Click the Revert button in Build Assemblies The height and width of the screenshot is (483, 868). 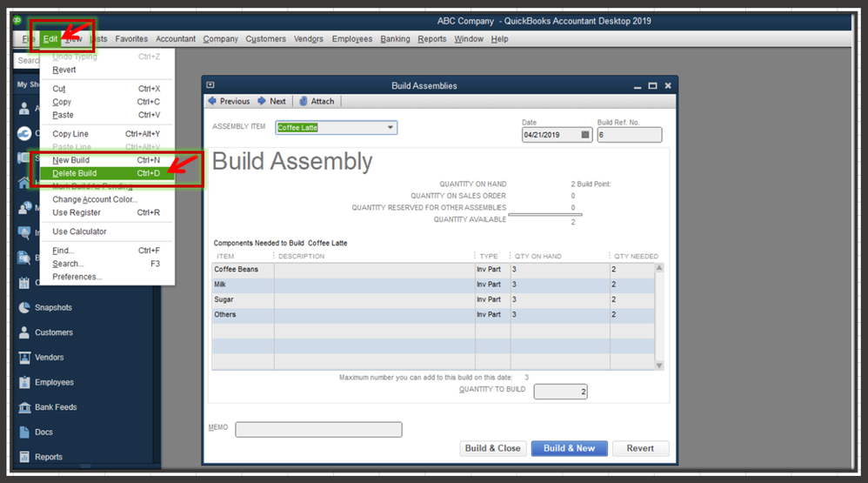click(640, 448)
